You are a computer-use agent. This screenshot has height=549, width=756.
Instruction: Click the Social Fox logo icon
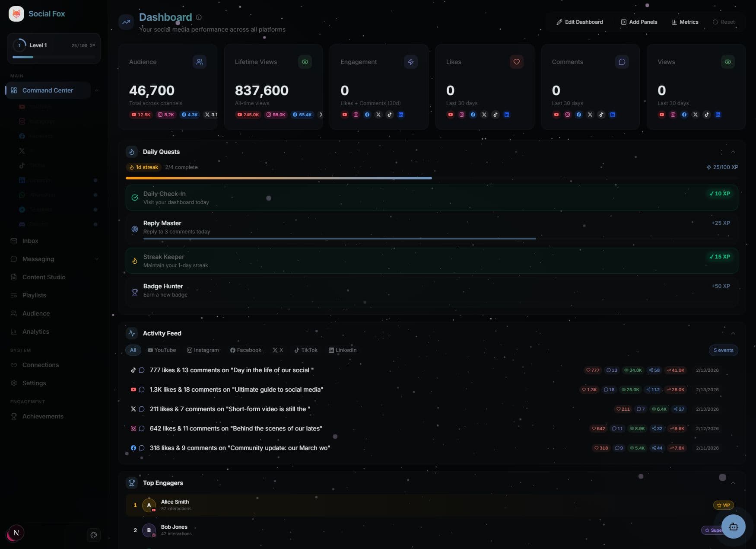(x=16, y=14)
